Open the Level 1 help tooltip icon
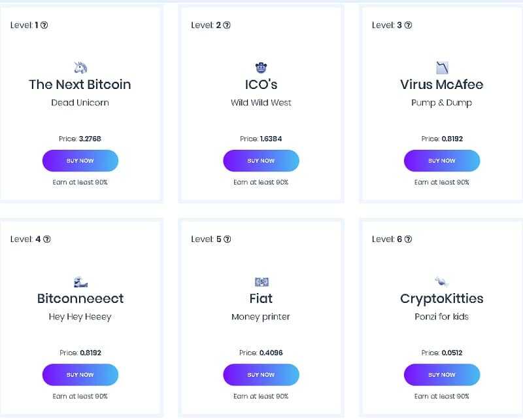Screen dimensions: 523x420 (x=45, y=25)
